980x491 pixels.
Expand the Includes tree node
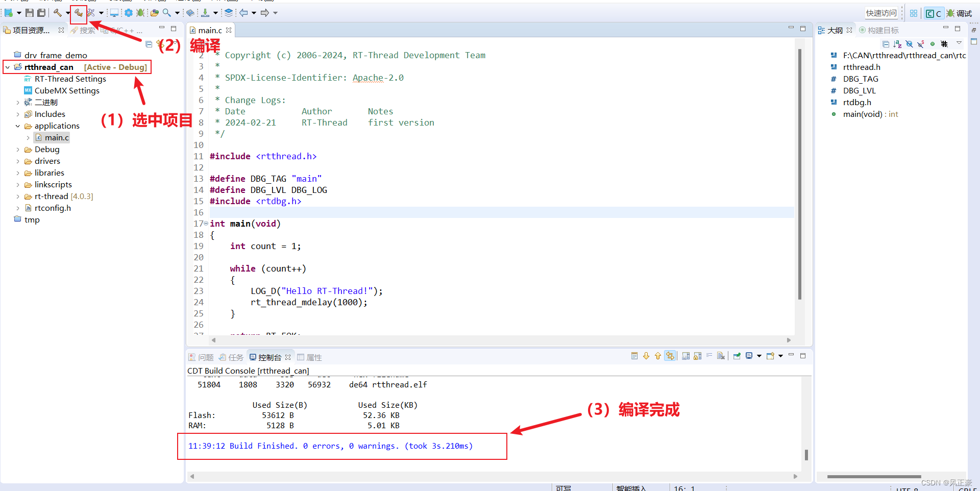click(x=18, y=114)
